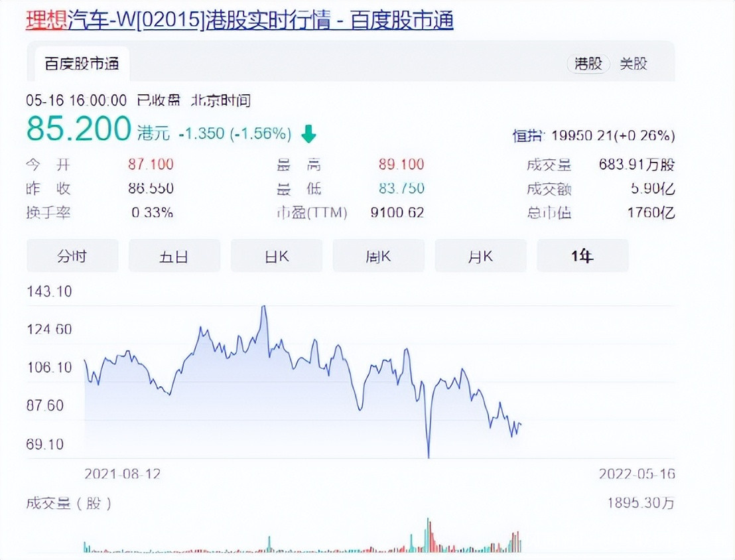
Task: Click the volume label 1895.30万
Action: click(641, 503)
